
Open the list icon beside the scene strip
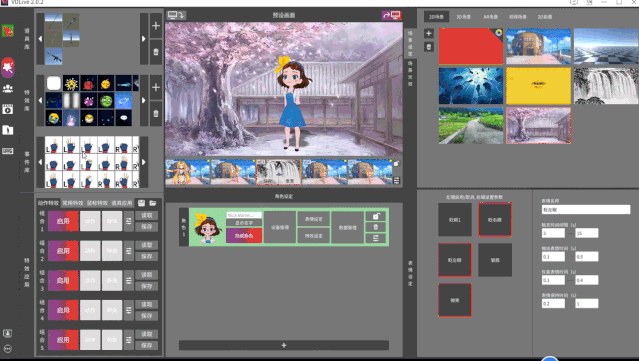[396, 180]
